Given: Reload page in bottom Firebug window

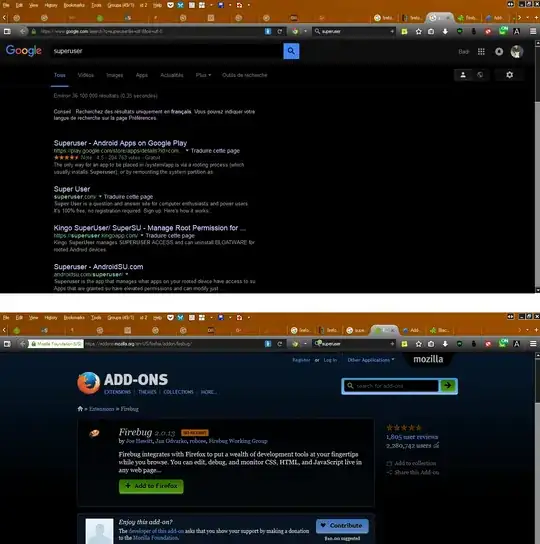Looking at the screenshot, I should [279, 344].
